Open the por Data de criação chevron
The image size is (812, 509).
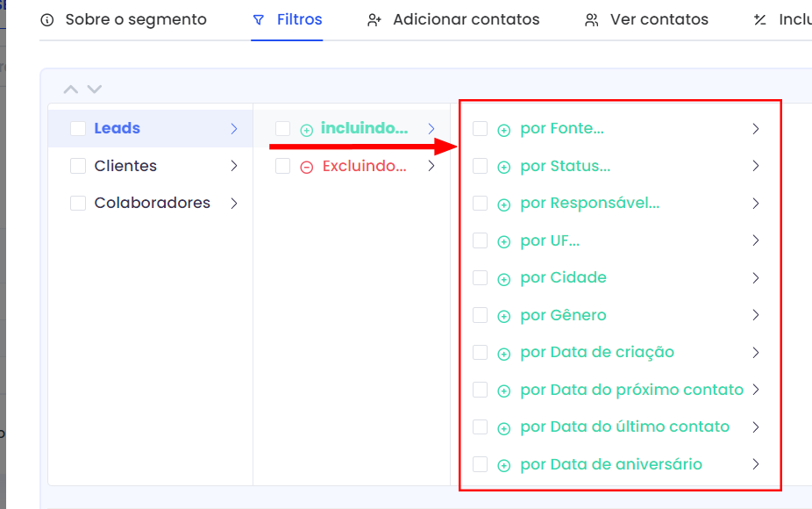coord(756,353)
